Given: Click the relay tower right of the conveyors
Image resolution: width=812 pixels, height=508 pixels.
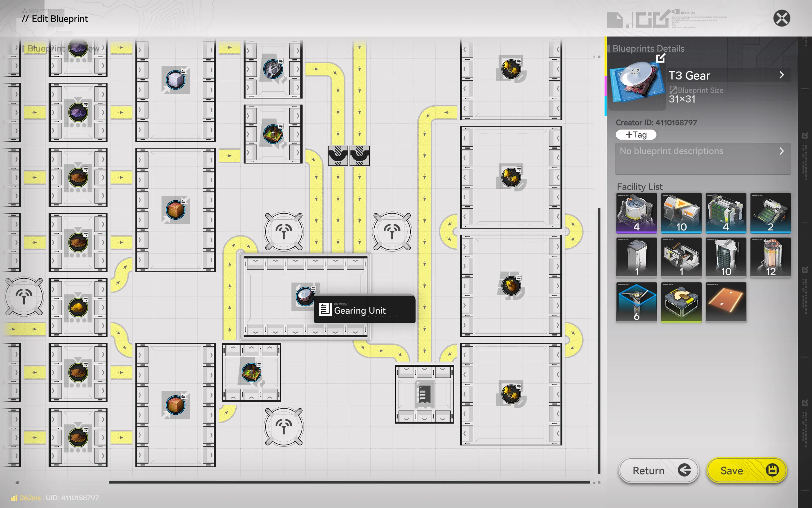Looking at the screenshot, I should [392, 231].
